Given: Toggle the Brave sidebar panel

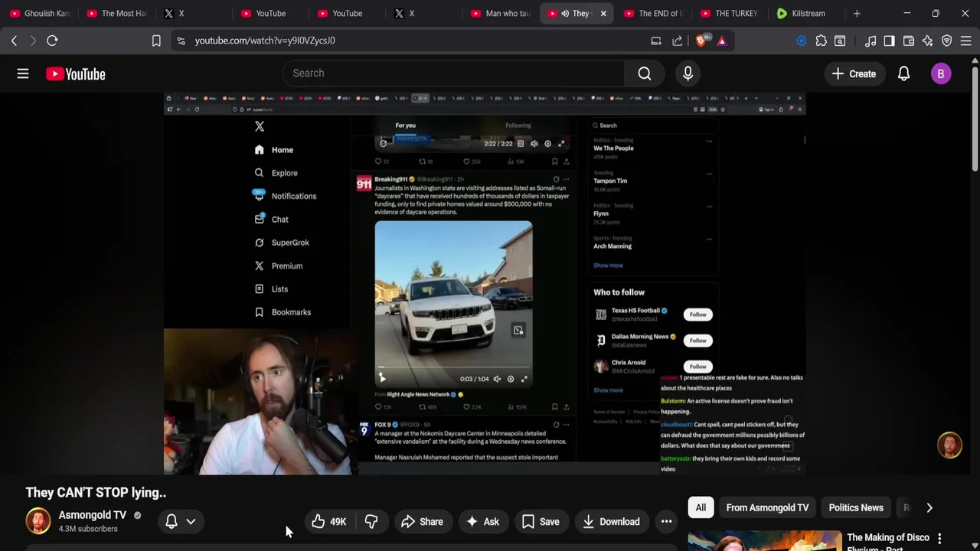Looking at the screenshot, I should [x=889, y=41].
